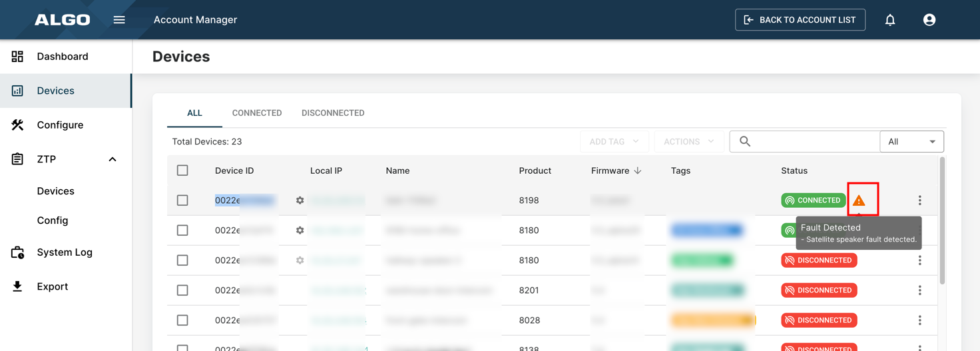Open the All filter dropdown
The image size is (980, 351).
pyautogui.click(x=911, y=142)
